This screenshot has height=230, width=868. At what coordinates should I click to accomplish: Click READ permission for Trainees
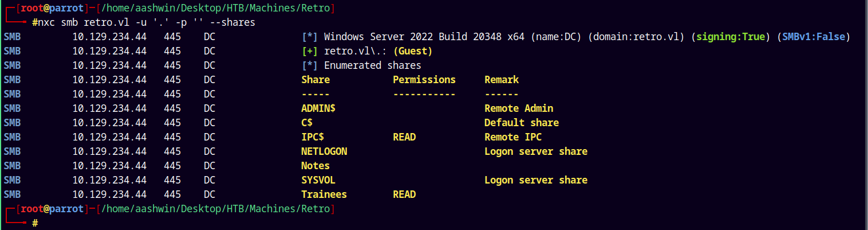coord(404,194)
